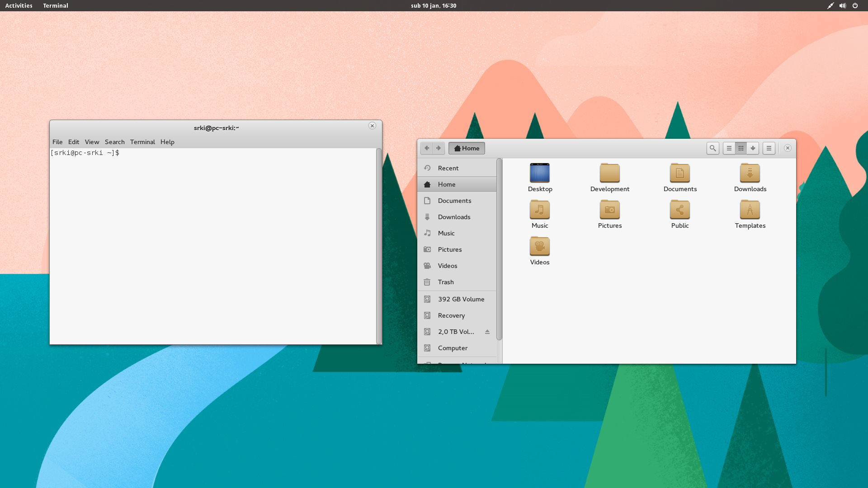Click the terminal's vertical scrollbar
Image resolution: width=868 pixels, height=488 pixels.
click(379, 246)
